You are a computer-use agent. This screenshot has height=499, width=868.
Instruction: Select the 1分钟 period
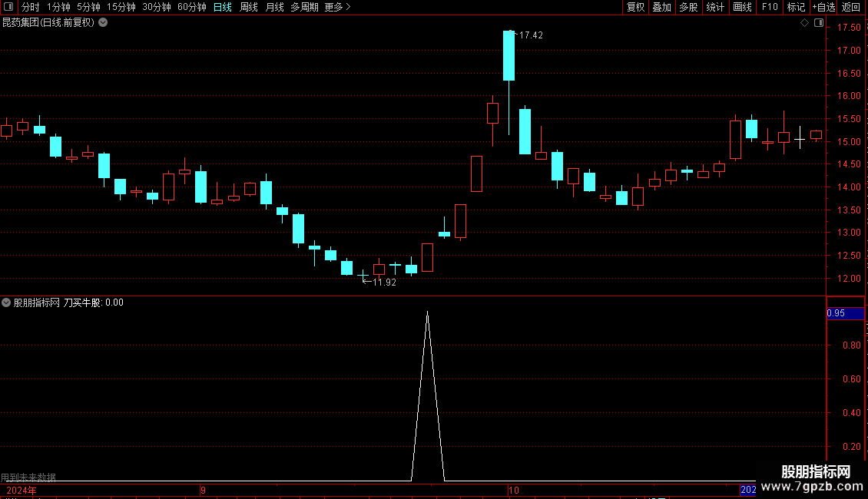[58, 7]
